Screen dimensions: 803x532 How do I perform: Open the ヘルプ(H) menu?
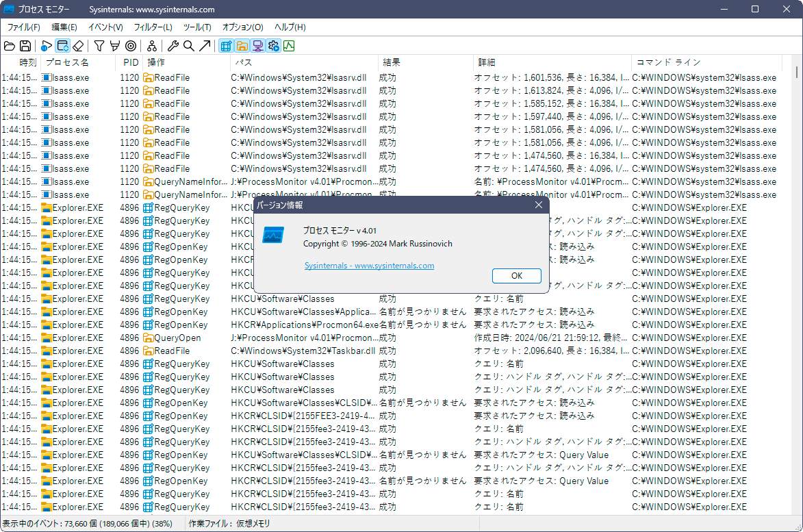click(x=290, y=27)
